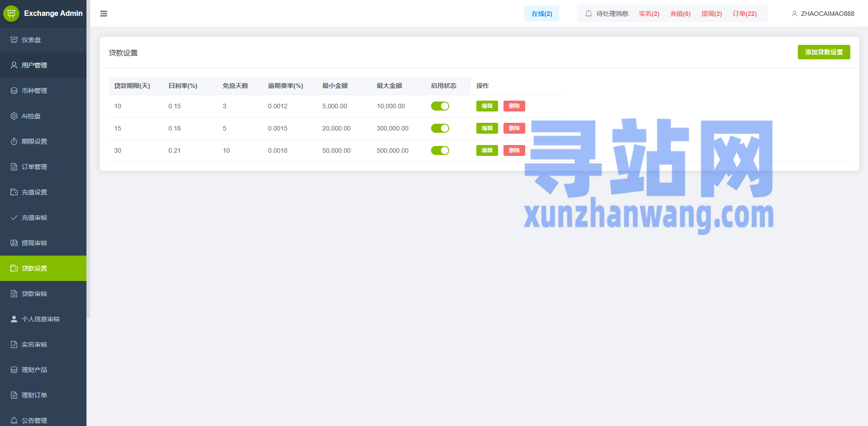The width and height of the screenshot is (868, 426).
Task: Click the 贷款设置 wallet icon
Action: [14, 268]
